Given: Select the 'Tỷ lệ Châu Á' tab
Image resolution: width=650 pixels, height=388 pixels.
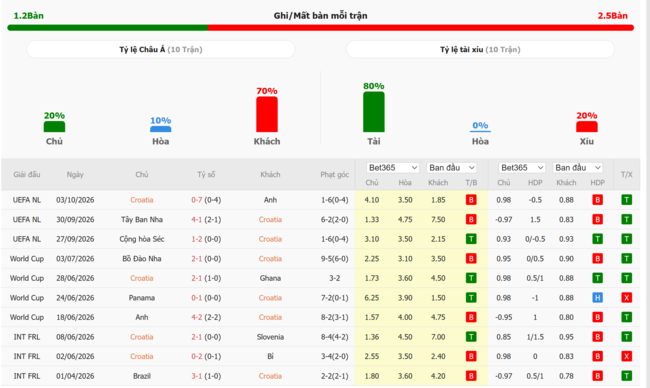Looking at the screenshot, I should tap(161, 49).
